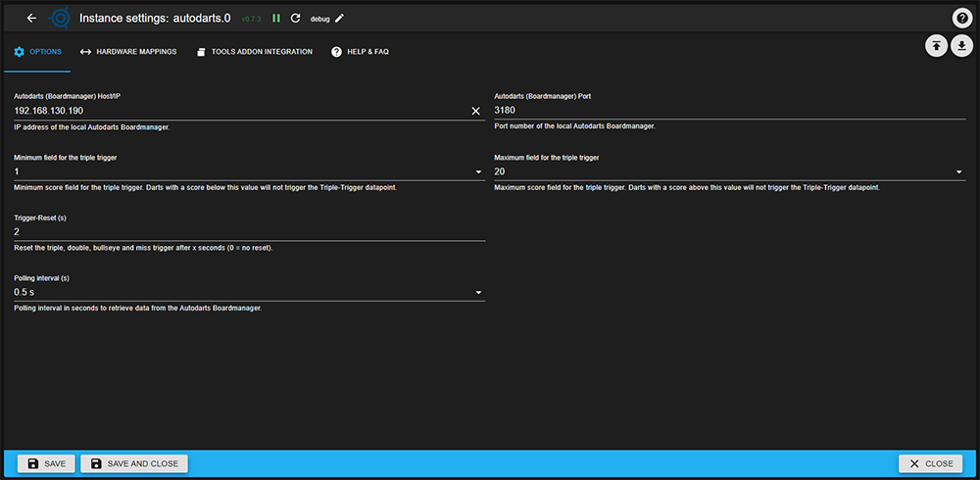Click the debug log level text

(x=320, y=20)
